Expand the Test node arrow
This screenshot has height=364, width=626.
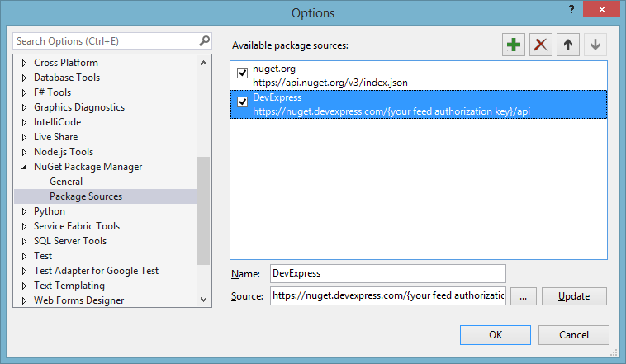(24, 256)
